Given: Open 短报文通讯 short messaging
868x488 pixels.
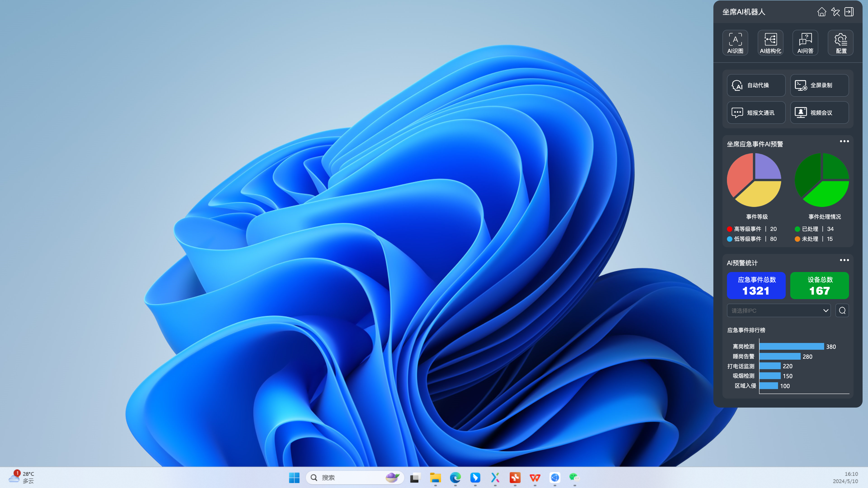Looking at the screenshot, I should pyautogui.click(x=756, y=113).
